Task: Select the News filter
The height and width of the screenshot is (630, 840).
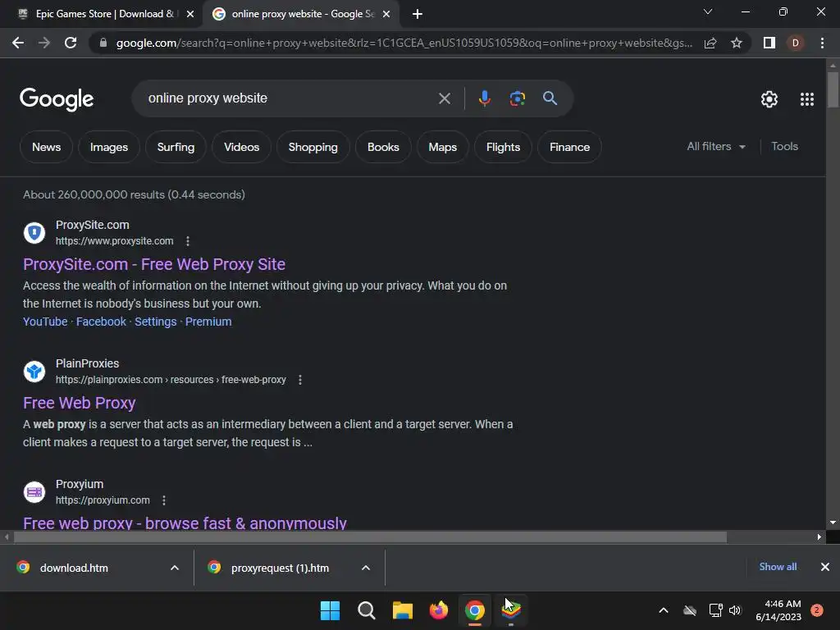Action: pos(46,147)
